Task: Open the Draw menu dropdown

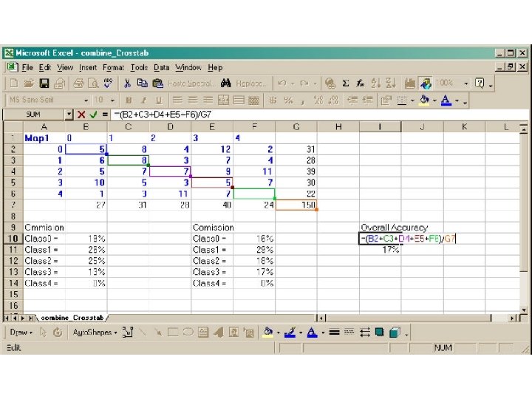Action: [x=21, y=332]
